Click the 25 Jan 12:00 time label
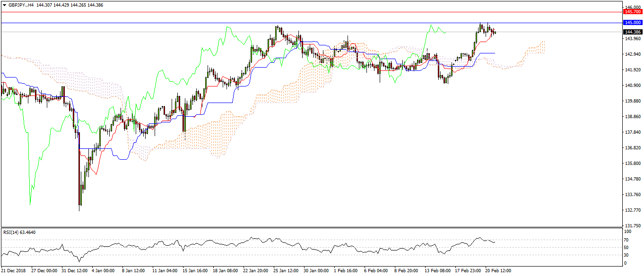The height and width of the screenshot is (276, 644). (x=287, y=271)
